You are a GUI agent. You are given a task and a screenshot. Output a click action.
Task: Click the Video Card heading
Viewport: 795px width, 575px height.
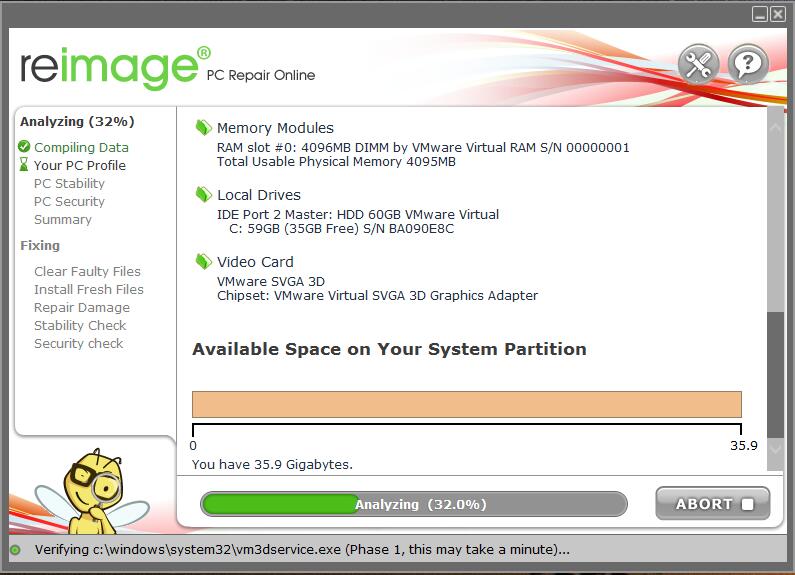click(x=255, y=262)
